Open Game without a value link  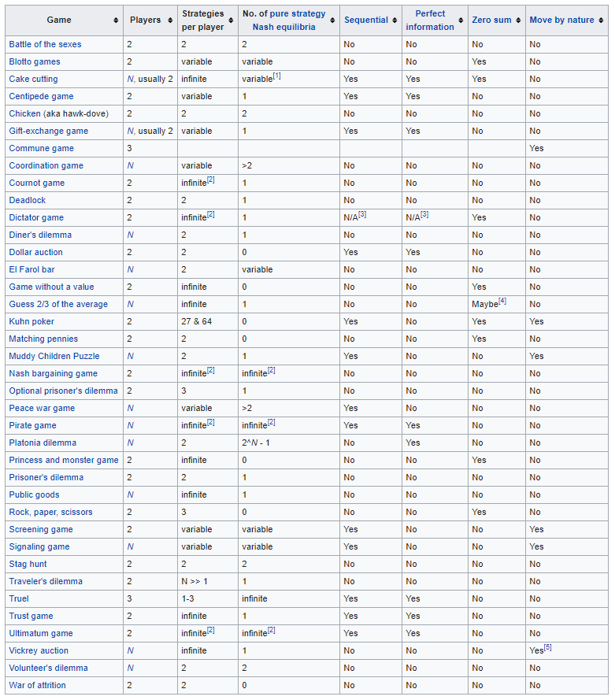[51, 287]
